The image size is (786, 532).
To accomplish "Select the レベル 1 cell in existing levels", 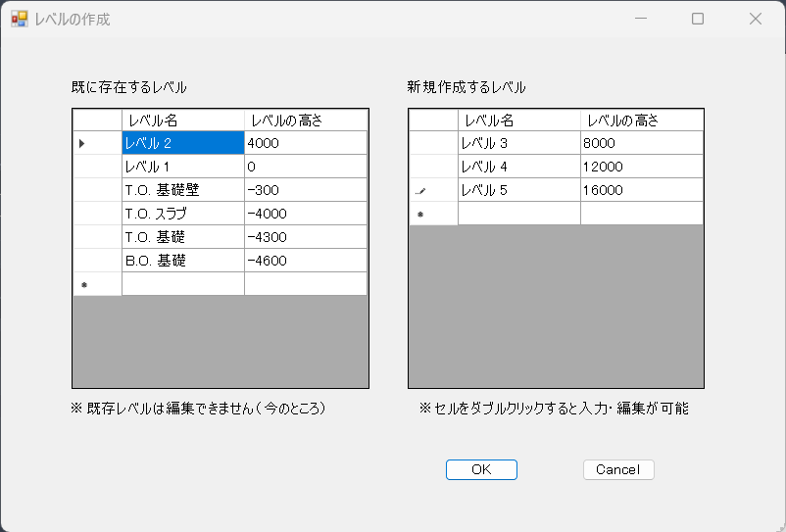I will 182,167.
